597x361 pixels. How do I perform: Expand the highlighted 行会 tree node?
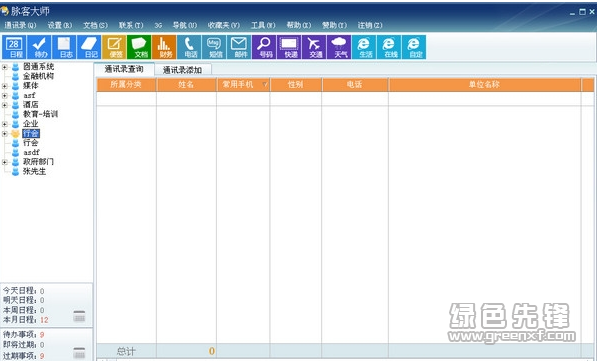pyautogui.click(x=5, y=134)
